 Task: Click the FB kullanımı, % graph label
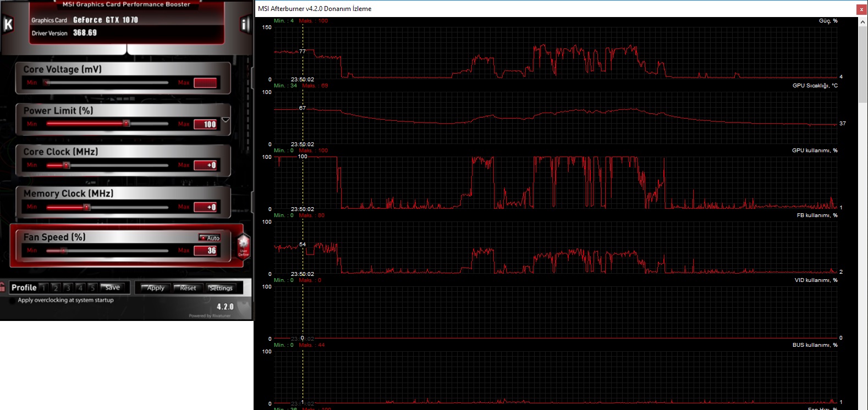click(817, 215)
